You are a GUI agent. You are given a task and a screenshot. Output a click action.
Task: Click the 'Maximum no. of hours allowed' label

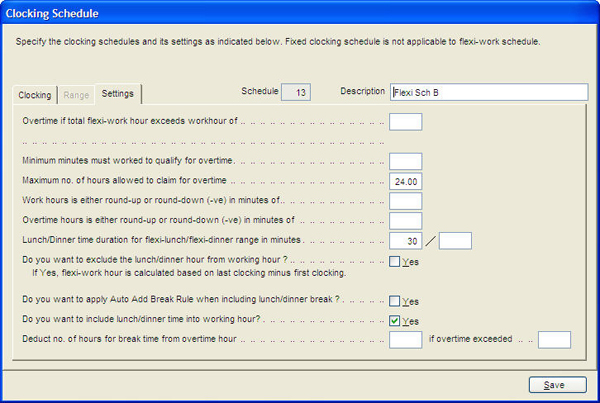tap(124, 180)
